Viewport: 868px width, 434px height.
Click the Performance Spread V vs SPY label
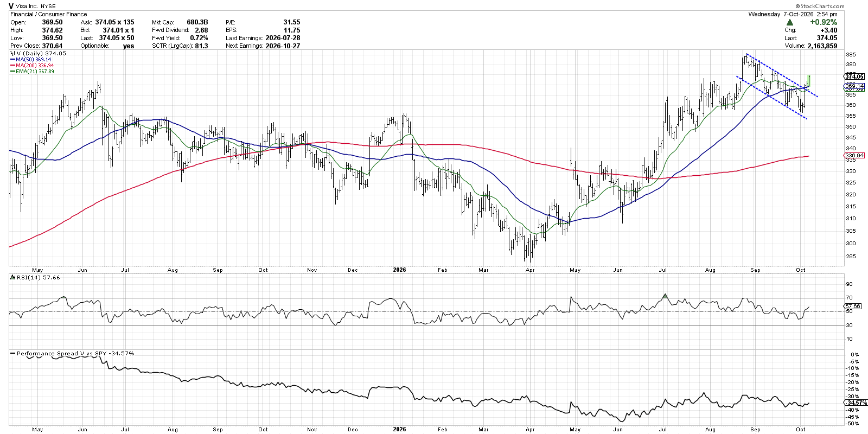[x=75, y=353]
